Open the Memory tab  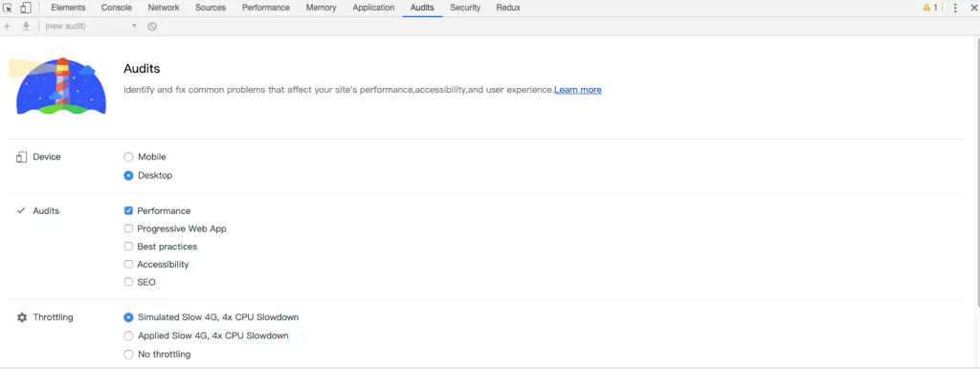point(322,8)
